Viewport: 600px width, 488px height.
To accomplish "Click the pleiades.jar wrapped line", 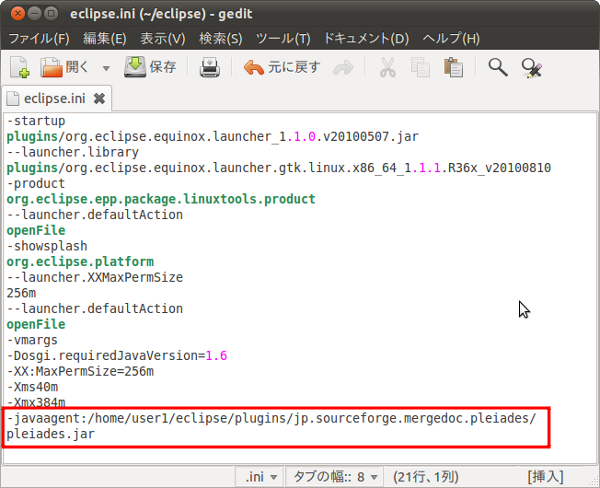I will point(51,434).
